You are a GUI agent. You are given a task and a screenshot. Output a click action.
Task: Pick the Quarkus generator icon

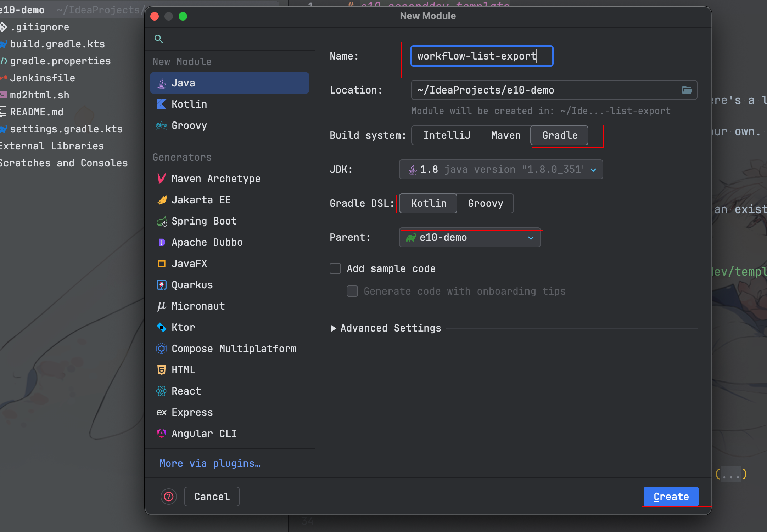point(162,285)
